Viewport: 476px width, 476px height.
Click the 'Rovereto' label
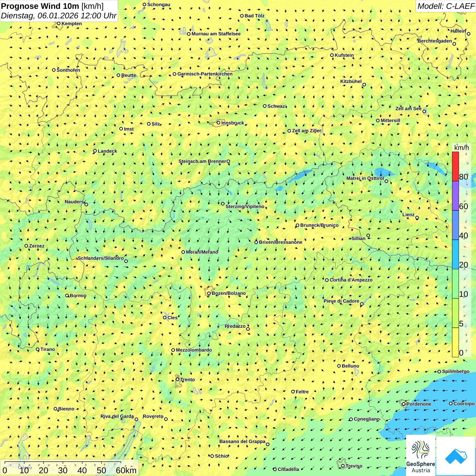(153, 416)
